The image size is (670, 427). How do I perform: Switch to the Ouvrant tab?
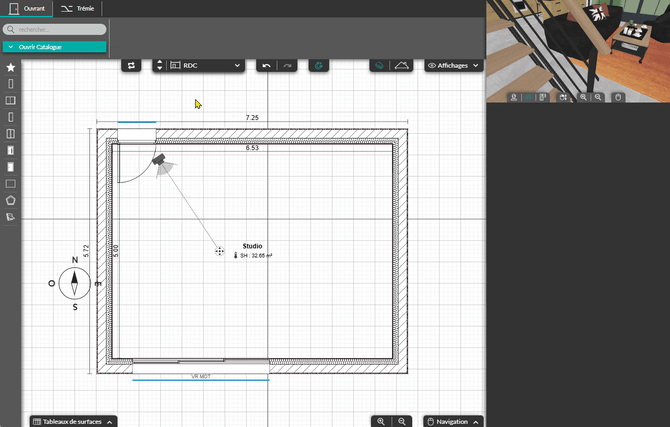point(26,9)
